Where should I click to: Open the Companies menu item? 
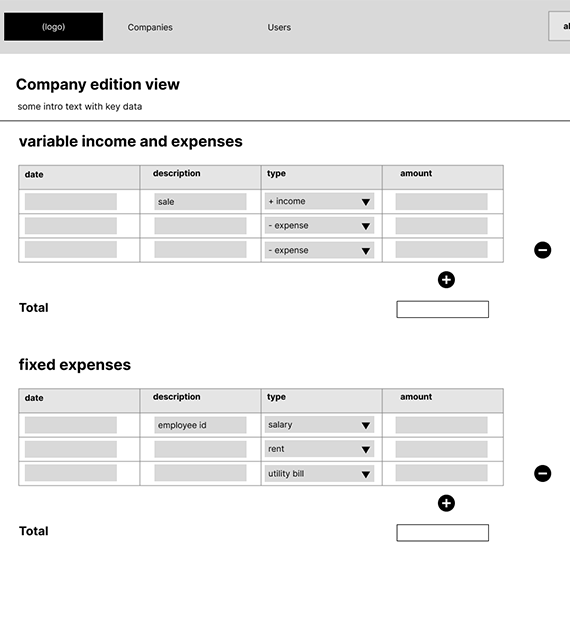[x=150, y=27]
